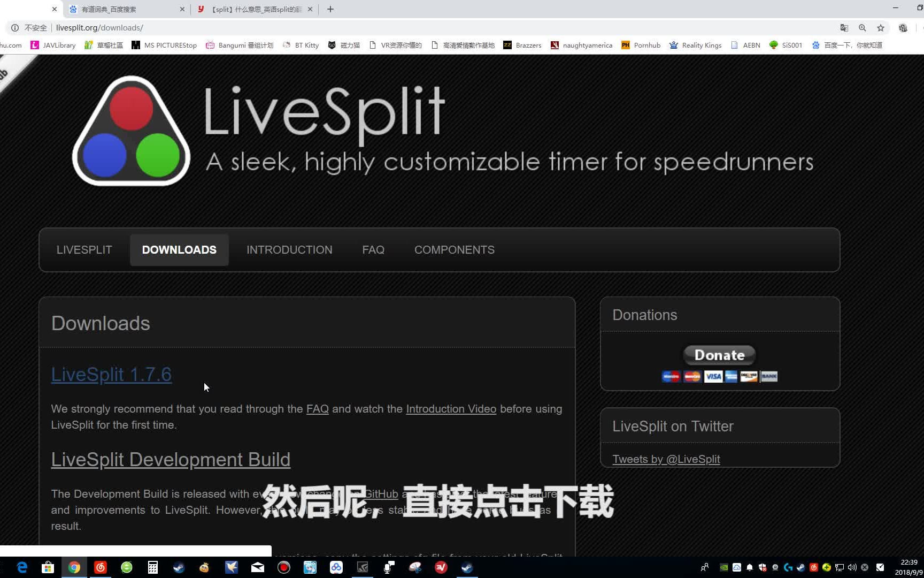Click the GitHub link in the text
924x578 pixels.
381,493
